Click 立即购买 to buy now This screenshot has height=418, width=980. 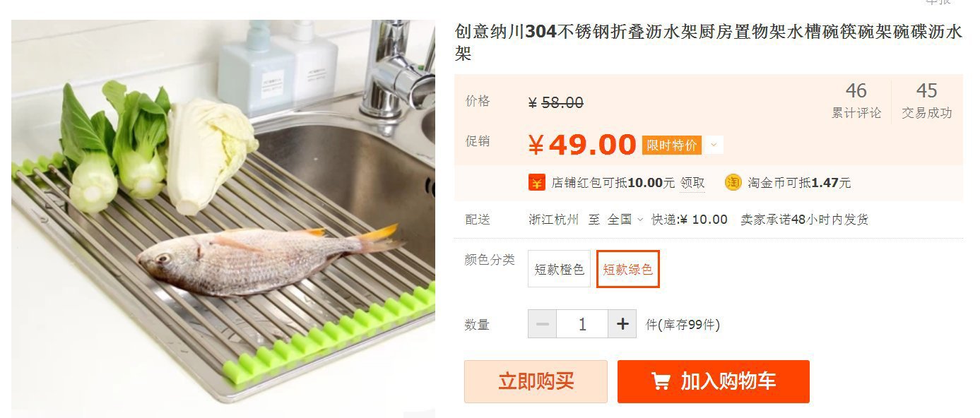pos(536,382)
